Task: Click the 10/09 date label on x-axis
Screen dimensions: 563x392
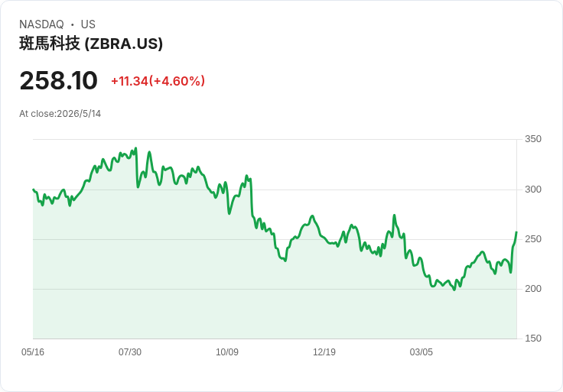Action: [227, 352]
